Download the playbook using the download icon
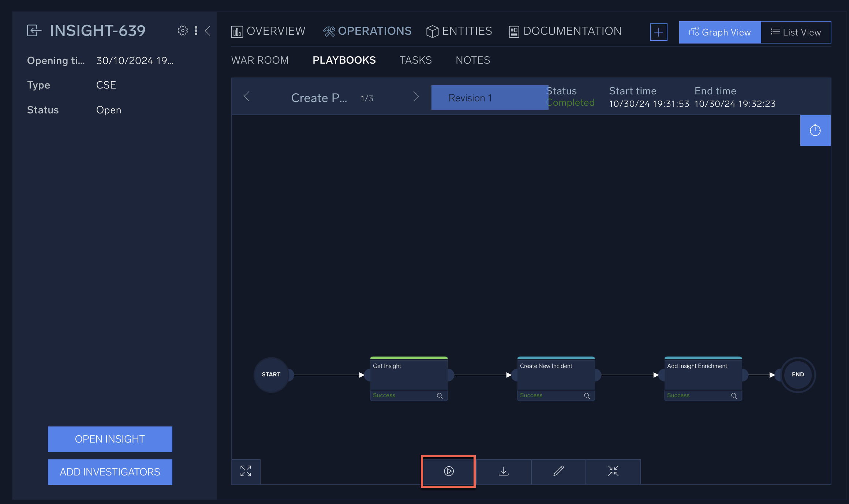 pyautogui.click(x=504, y=471)
